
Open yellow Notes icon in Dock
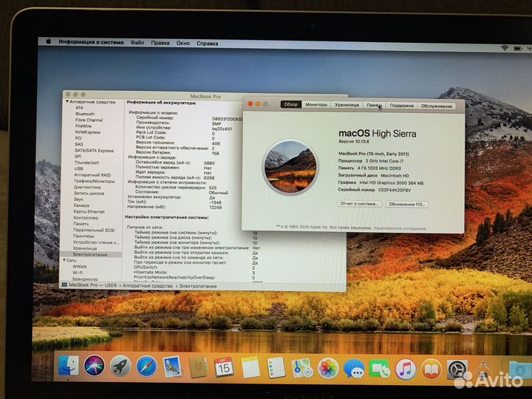coord(250,367)
